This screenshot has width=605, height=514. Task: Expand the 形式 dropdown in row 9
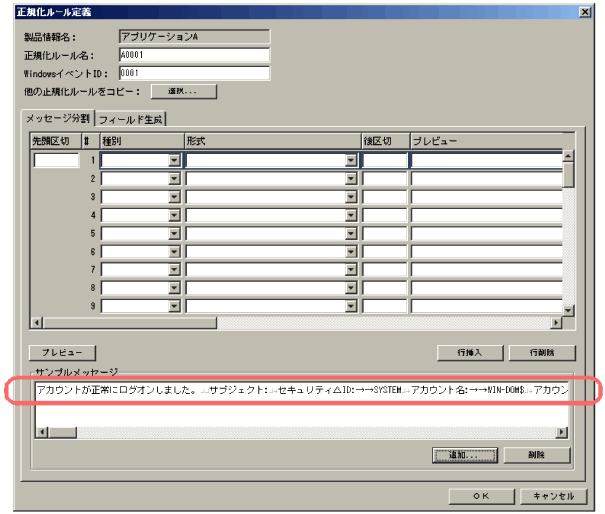tap(351, 306)
